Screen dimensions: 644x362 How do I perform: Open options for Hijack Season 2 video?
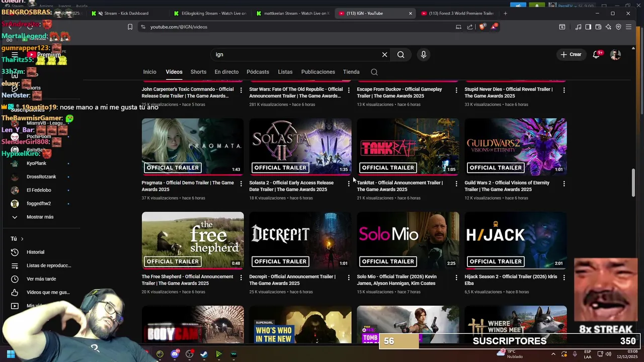point(564,277)
